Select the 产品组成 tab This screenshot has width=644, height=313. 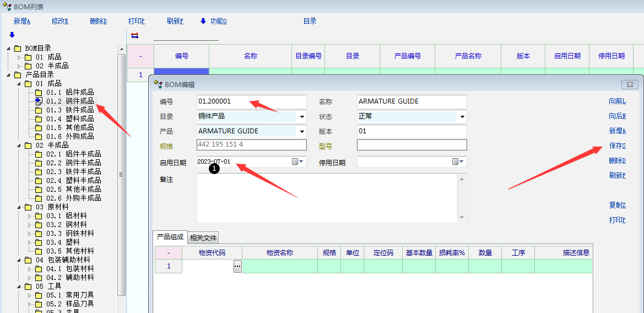tap(170, 237)
